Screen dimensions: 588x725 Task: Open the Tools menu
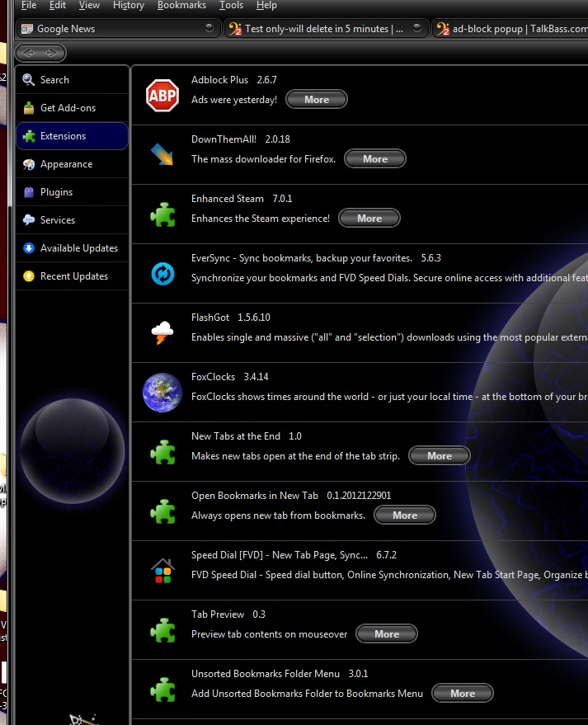pos(231,5)
